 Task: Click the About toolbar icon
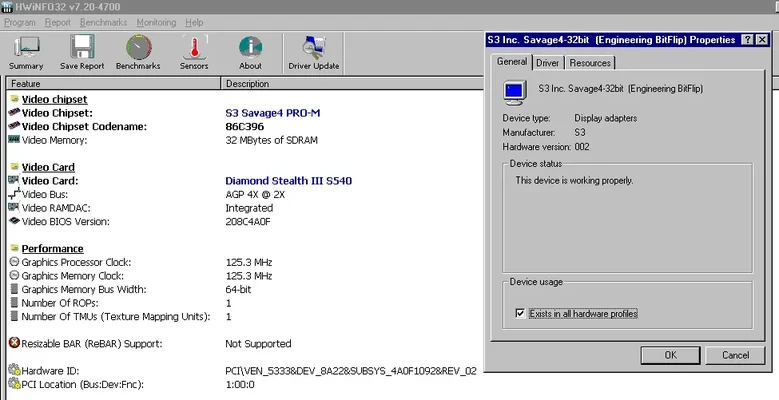coord(250,50)
